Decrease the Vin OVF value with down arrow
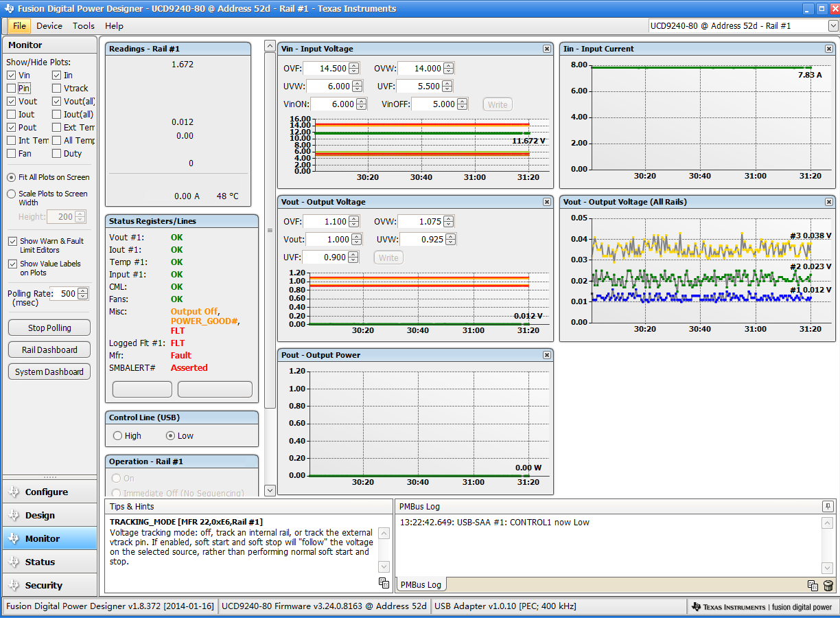The image size is (840, 618). (353, 71)
